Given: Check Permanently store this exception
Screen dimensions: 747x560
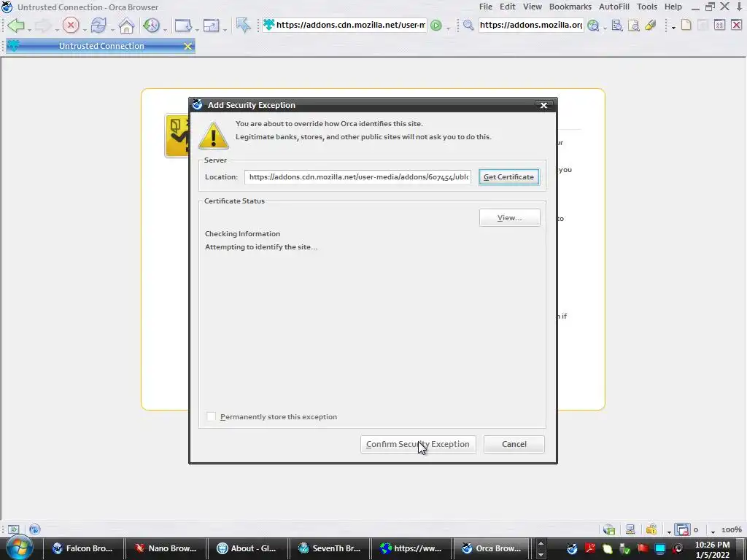Looking at the screenshot, I should [211, 416].
